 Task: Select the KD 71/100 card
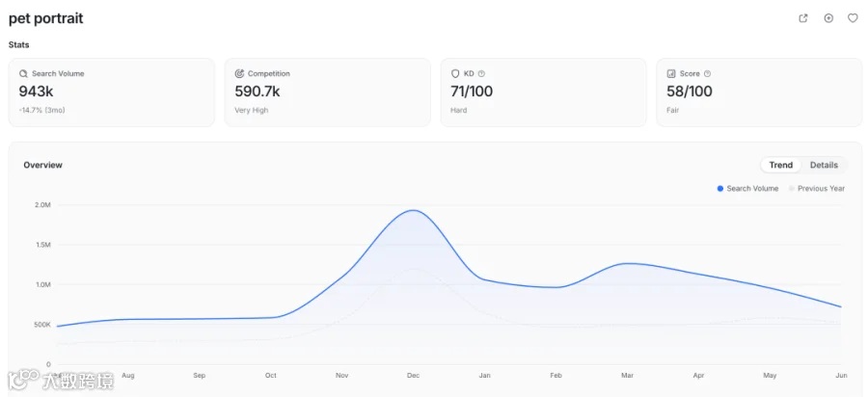(544, 93)
